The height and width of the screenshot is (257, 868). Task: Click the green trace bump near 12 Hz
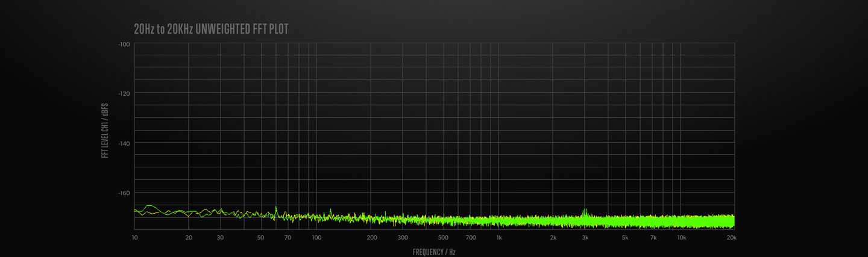[149, 206]
